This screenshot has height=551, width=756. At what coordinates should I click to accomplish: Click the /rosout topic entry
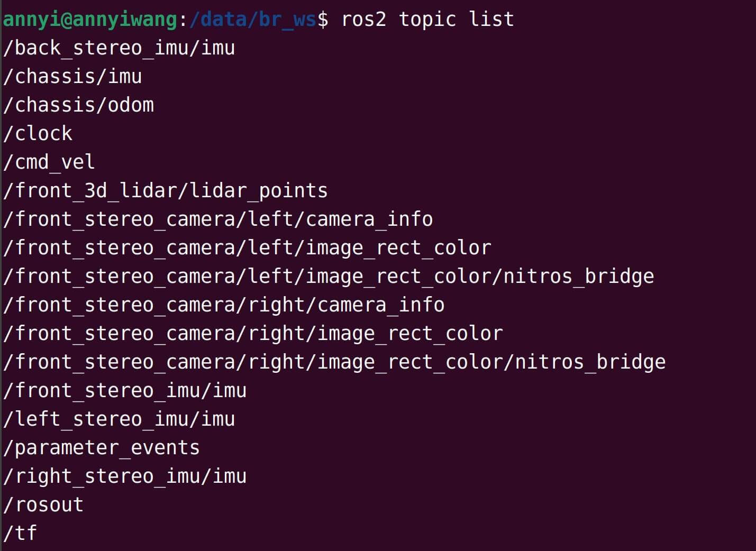[x=43, y=505]
